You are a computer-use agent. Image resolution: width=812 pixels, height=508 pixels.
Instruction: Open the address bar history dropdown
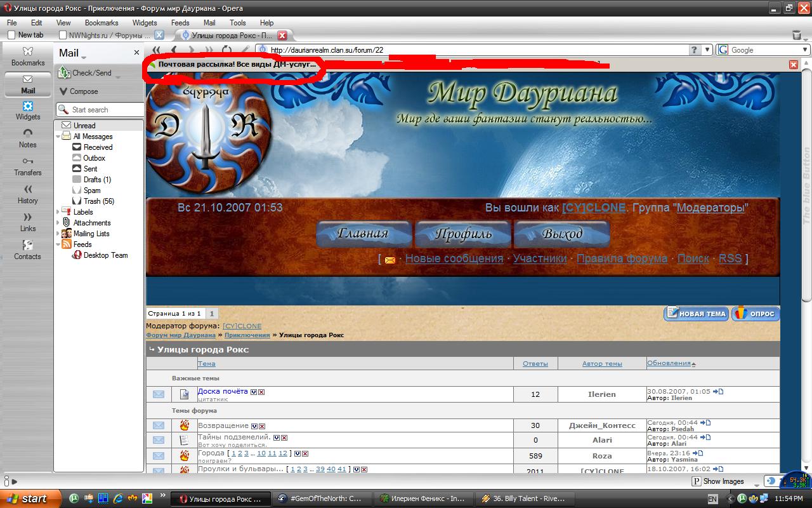tap(707, 50)
